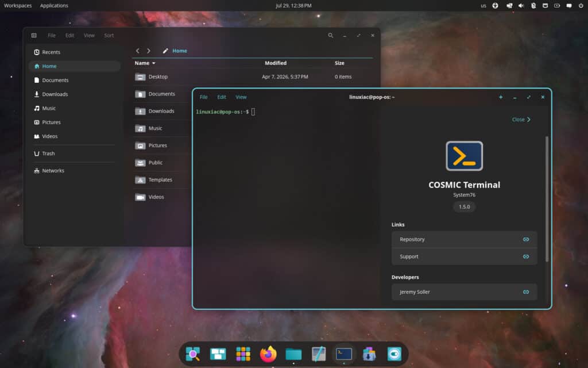This screenshot has height=368, width=588.
Task: Go back with Files left arrow
Action: pyautogui.click(x=138, y=51)
